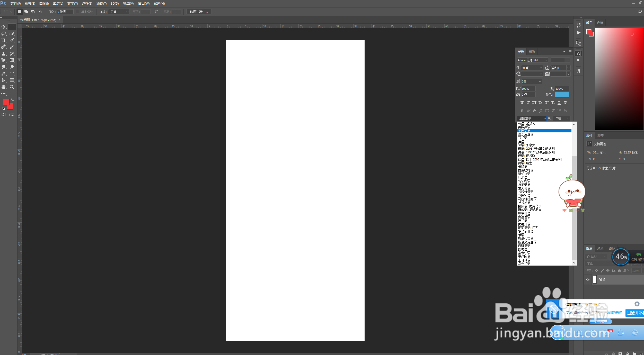The width and height of the screenshot is (644, 355).
Task: Open the 样式 dropdown in options bar
Action: click(119, 12)
